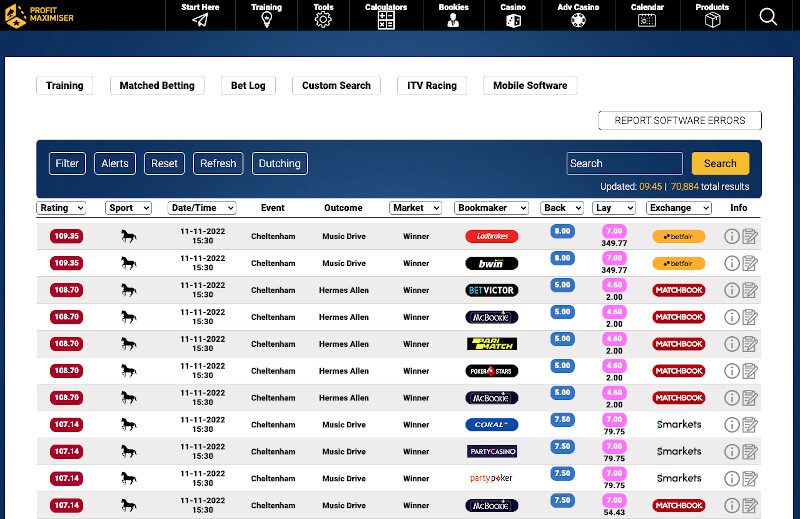Click the Profit Maximiser logo
The height and width of the screenshot is (519, 800).
point(39,15)
